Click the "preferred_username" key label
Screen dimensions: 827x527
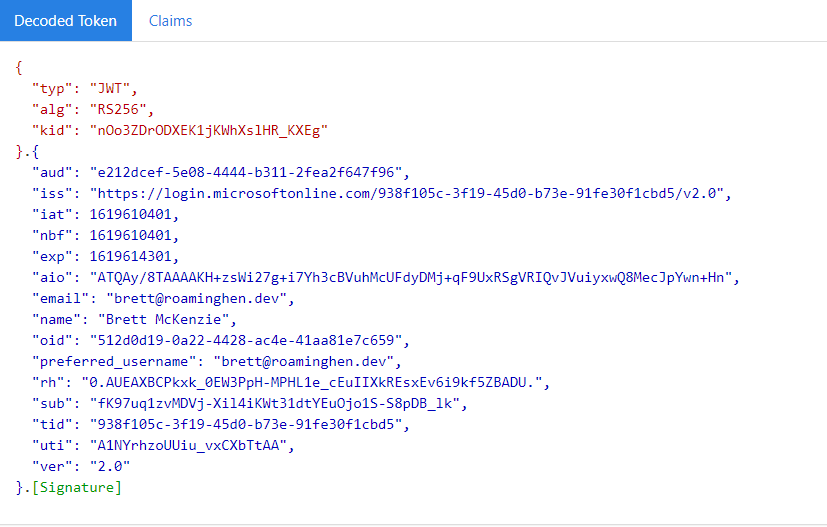point(114,362)
